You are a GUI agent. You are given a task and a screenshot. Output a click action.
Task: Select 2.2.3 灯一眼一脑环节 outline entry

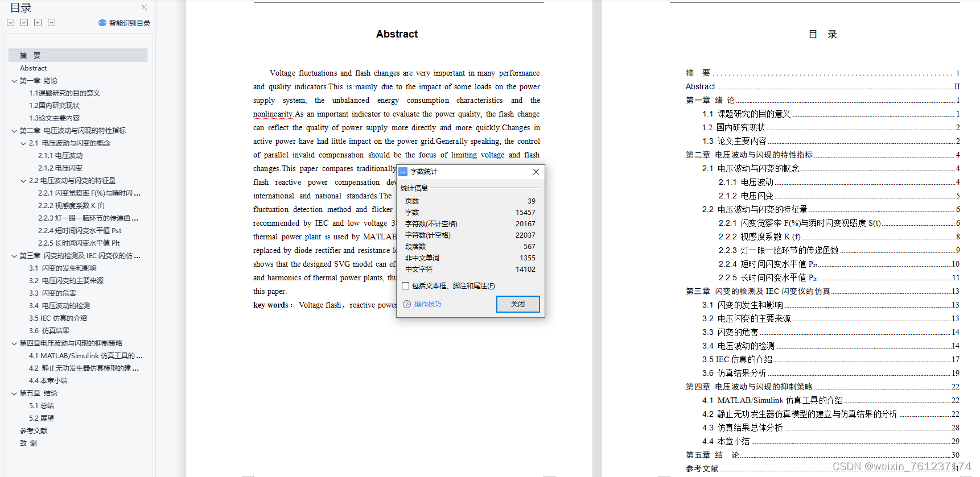click(x=88, y=218)
